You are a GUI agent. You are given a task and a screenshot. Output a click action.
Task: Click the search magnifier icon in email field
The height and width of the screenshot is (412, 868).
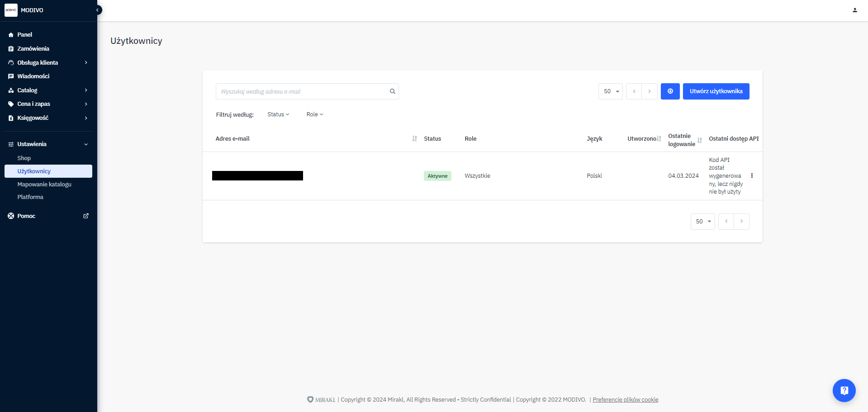(392, 91)
